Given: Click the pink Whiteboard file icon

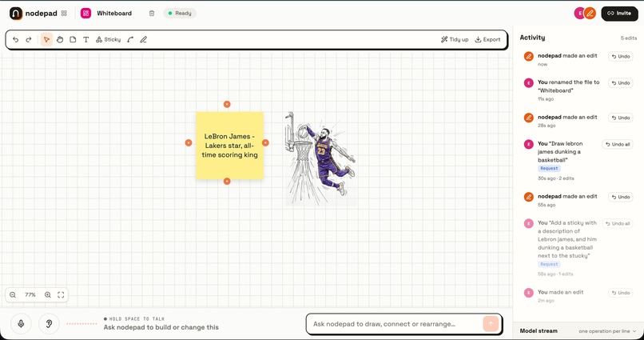Looking at the screenshot, I should [x=85, y=13].
